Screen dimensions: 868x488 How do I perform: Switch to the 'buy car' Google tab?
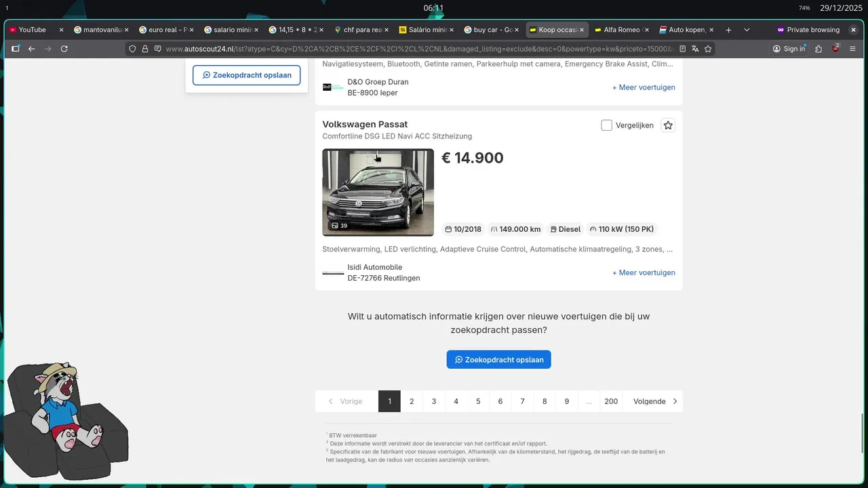[x=491, y=30]
